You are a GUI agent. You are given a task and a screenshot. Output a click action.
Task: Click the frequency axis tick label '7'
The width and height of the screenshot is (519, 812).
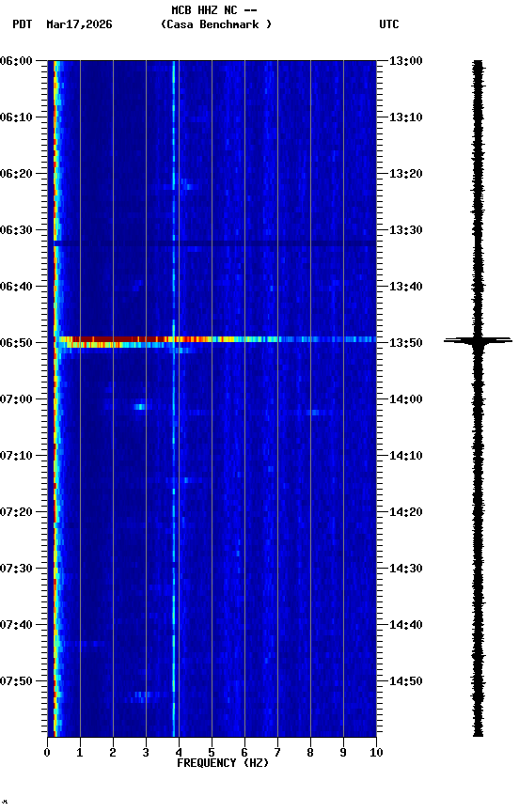(x=277, y=753)
